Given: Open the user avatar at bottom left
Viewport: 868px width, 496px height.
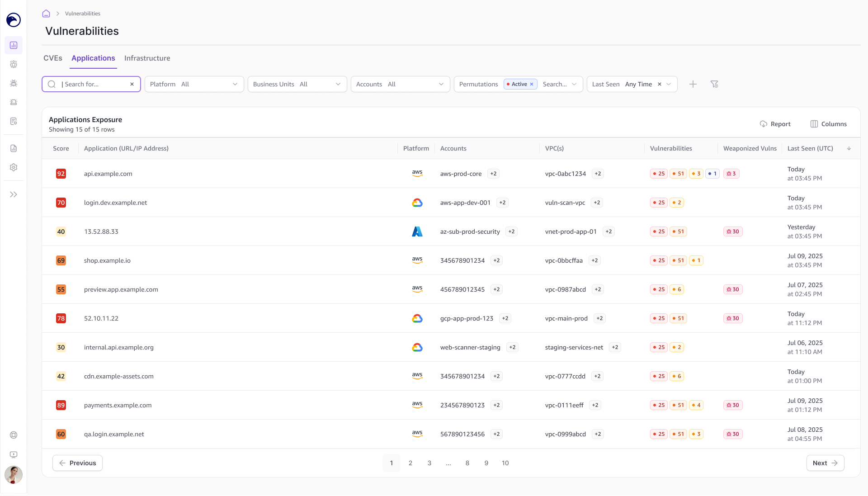Looking at the screenshot, I should [14, 475].
